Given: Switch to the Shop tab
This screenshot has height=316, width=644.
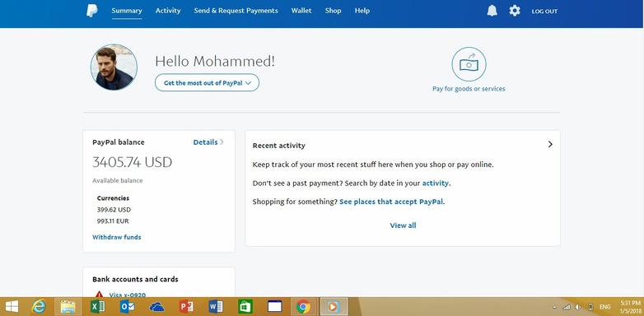Looking at the screenshot, I should tap(333, 11).
